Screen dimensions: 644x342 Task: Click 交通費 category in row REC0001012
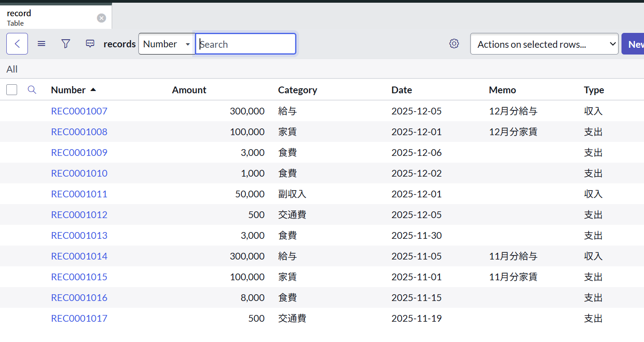292,214
